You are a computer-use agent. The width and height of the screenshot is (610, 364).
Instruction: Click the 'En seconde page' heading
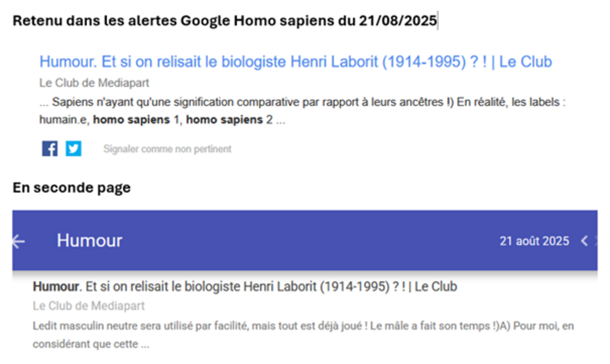pos(72,188)
